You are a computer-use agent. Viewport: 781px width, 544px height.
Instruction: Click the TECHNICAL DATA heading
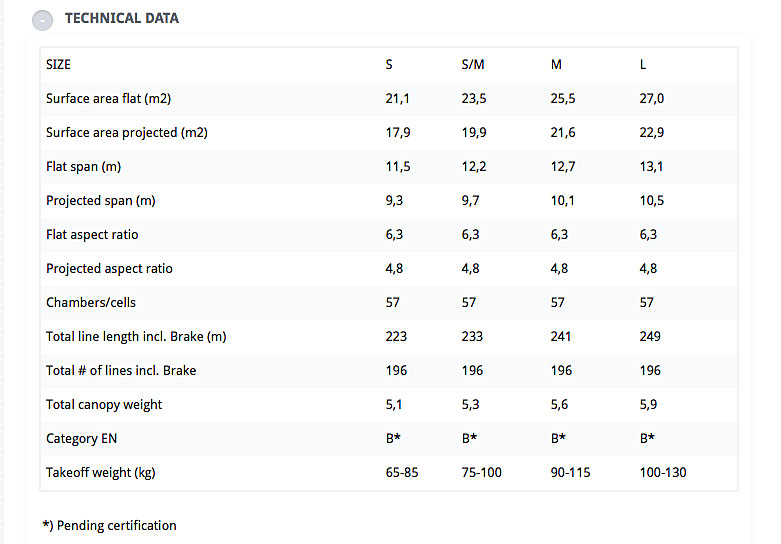pyautogui.click(x=122, y=18)
